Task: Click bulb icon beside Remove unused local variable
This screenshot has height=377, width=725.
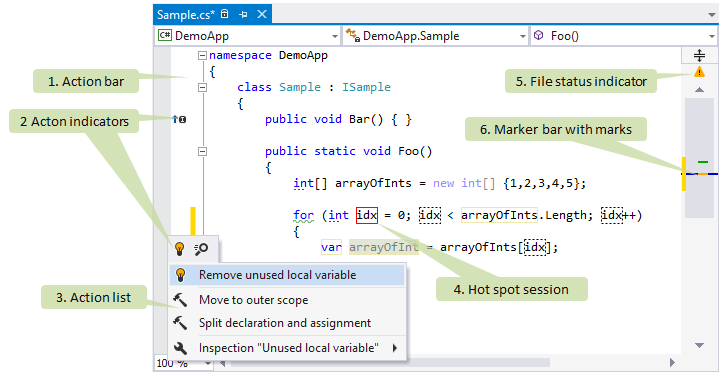Action: pyautogui.click(x=181, y=275)
